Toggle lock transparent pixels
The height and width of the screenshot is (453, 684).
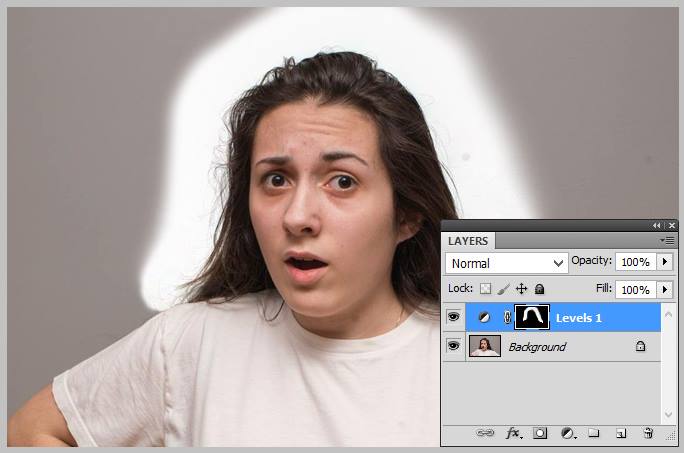point(486,289)
